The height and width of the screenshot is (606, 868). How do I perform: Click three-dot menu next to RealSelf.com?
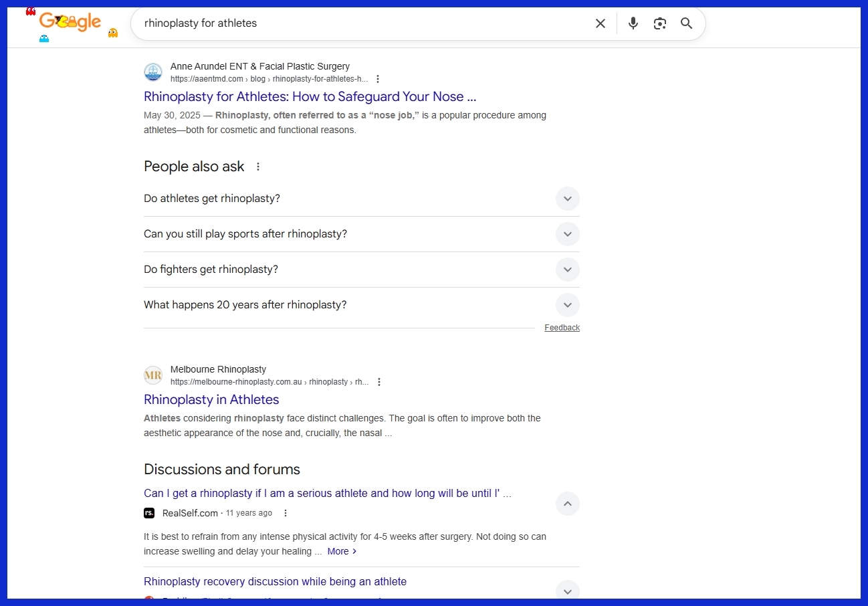[x=286, y=513]
